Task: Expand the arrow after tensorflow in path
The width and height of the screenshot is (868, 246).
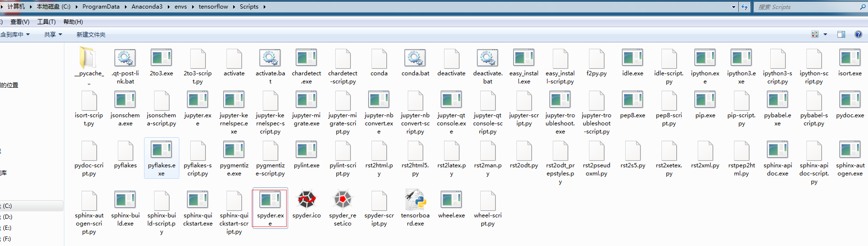Action: [x=234, y=7]
